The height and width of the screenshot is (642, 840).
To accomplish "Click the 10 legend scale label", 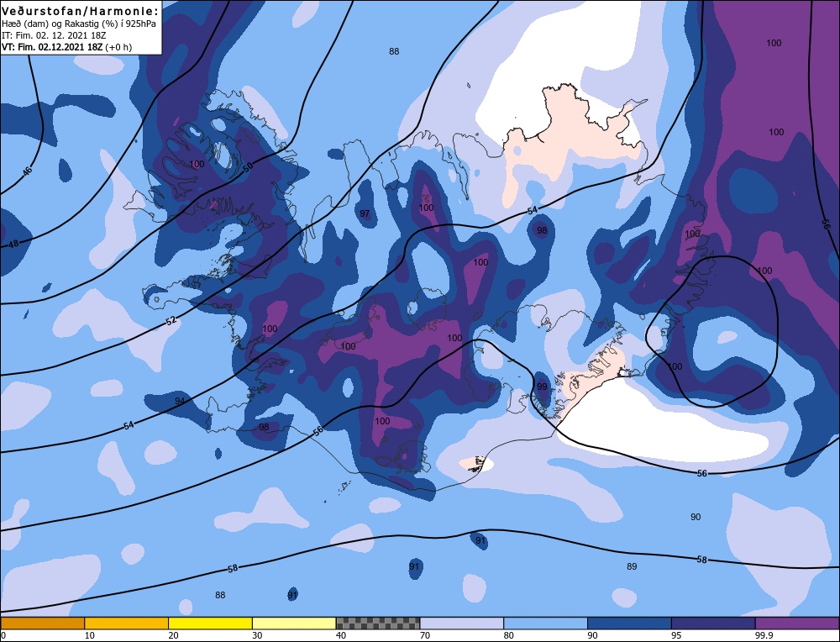I will pyautogui.click(x=90, y=635).
